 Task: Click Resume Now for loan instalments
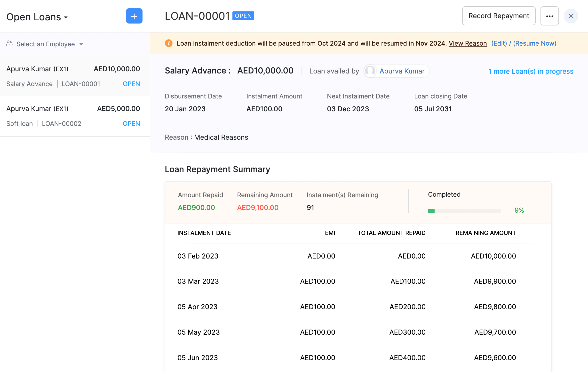click(x=535, y=43)
